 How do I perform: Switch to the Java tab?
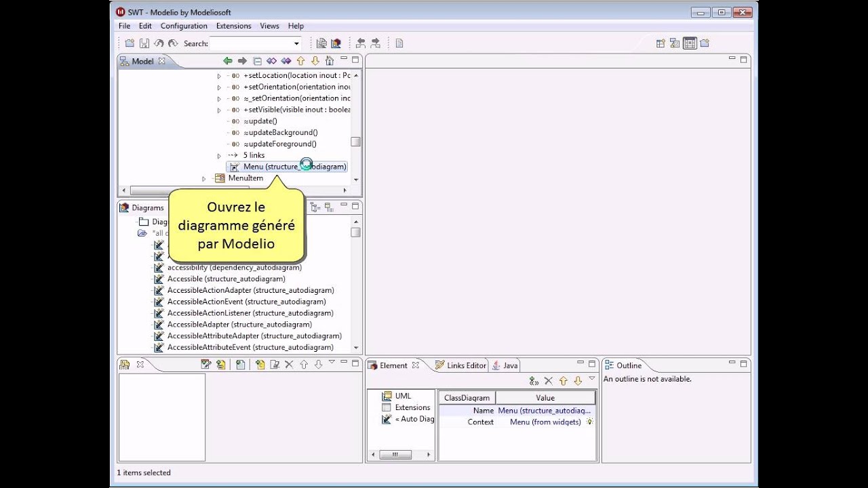pyautogui.click(x=505, y=365)
